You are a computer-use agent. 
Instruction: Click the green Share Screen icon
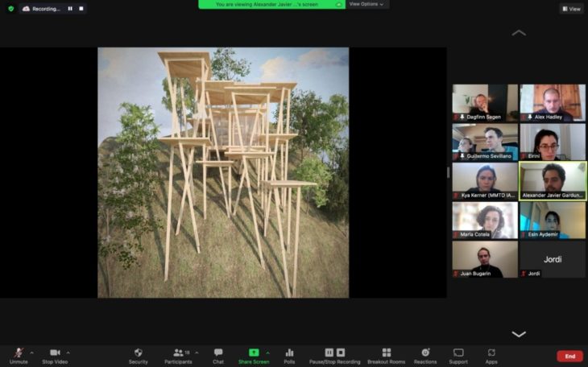point(253,353)
